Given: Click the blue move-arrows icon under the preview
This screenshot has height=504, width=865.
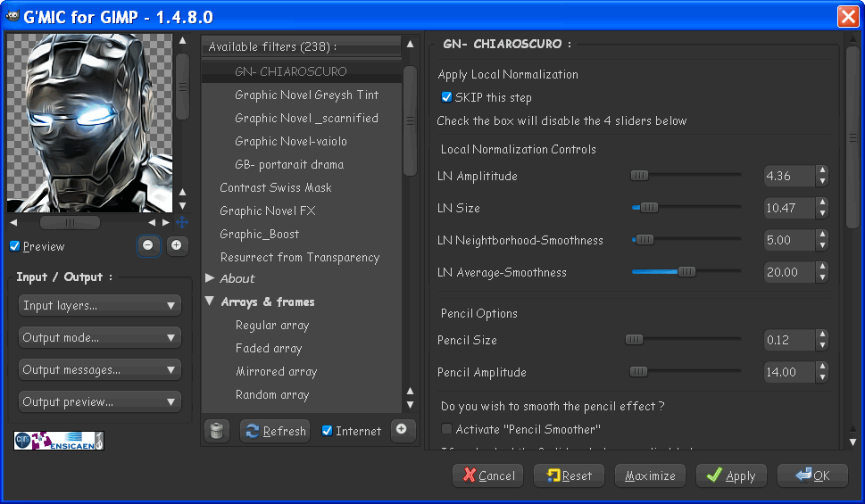Looking at the screenshot, I should point(182,222).
